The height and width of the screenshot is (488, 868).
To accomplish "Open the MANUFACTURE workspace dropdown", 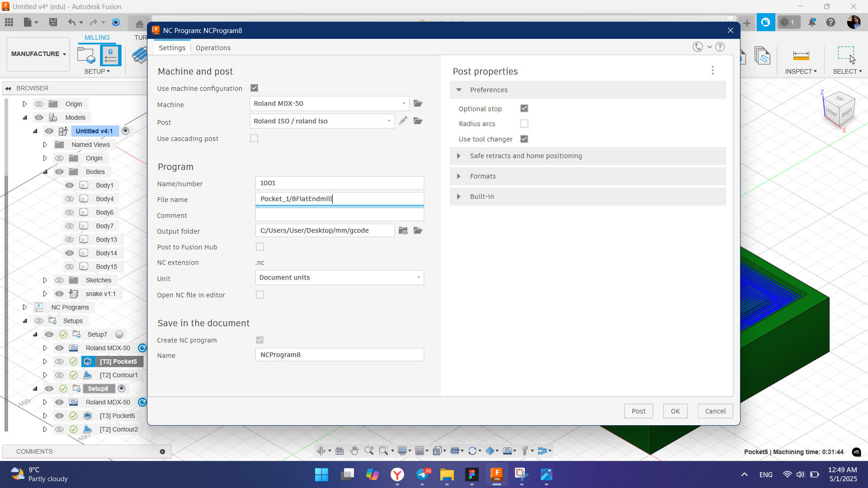I will coord(38,54).
